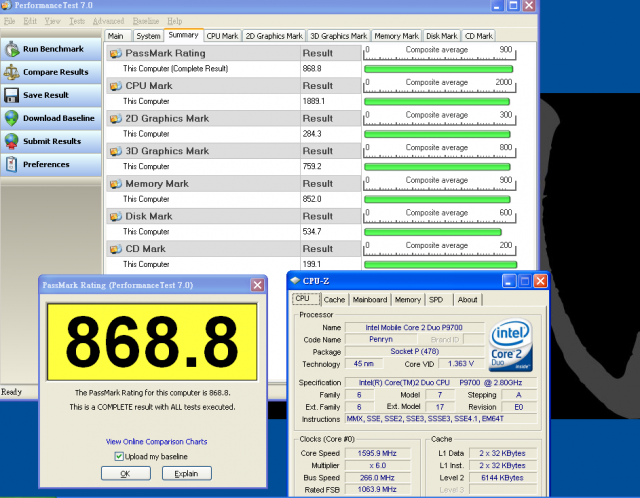The width and height of the screenshot is (640, 498).
Task: Click the yellow 868.8 rating display
Action: click(x=152, y=342)
